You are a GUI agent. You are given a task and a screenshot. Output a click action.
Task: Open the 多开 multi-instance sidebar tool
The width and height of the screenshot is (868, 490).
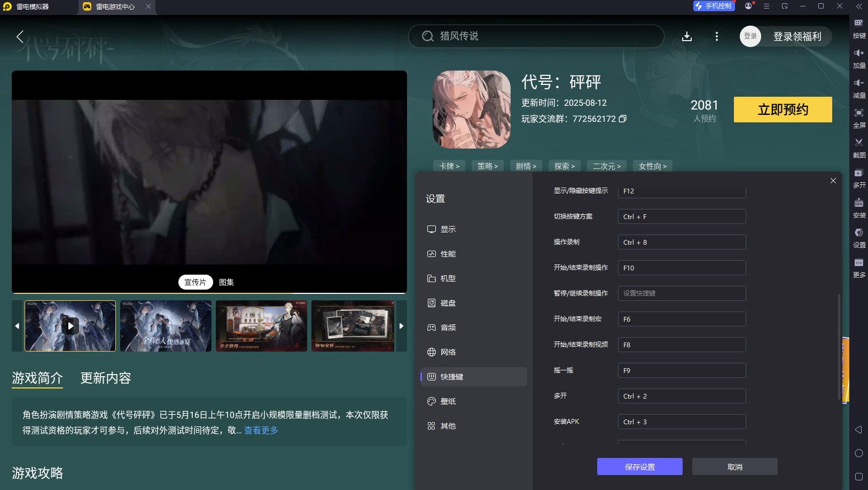click(859, 178)
